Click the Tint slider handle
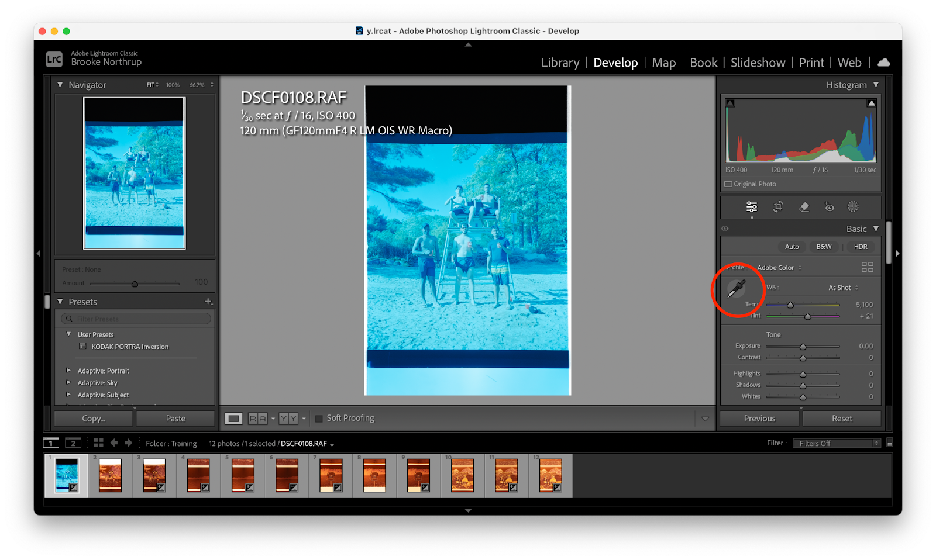936x560 pixels. [808, 316]
